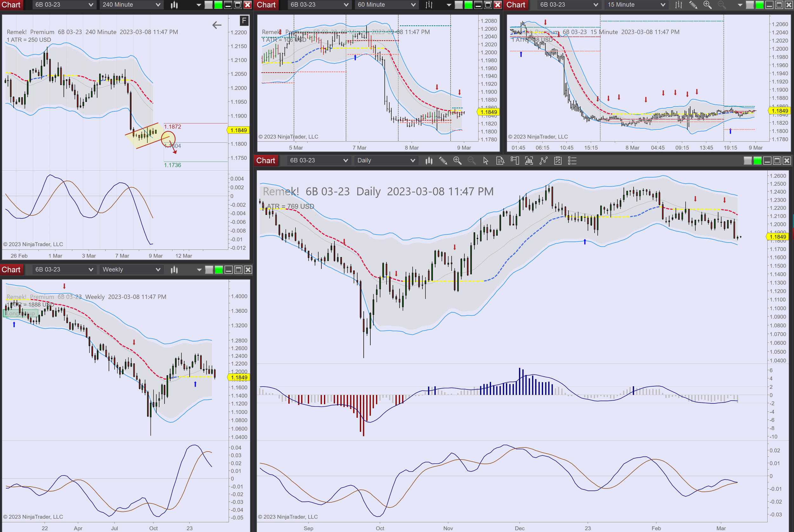Toggle green link button on 60 Minute chart
Image resolution: width=794 pixels, height=532 pixels.
coord(468,5)
